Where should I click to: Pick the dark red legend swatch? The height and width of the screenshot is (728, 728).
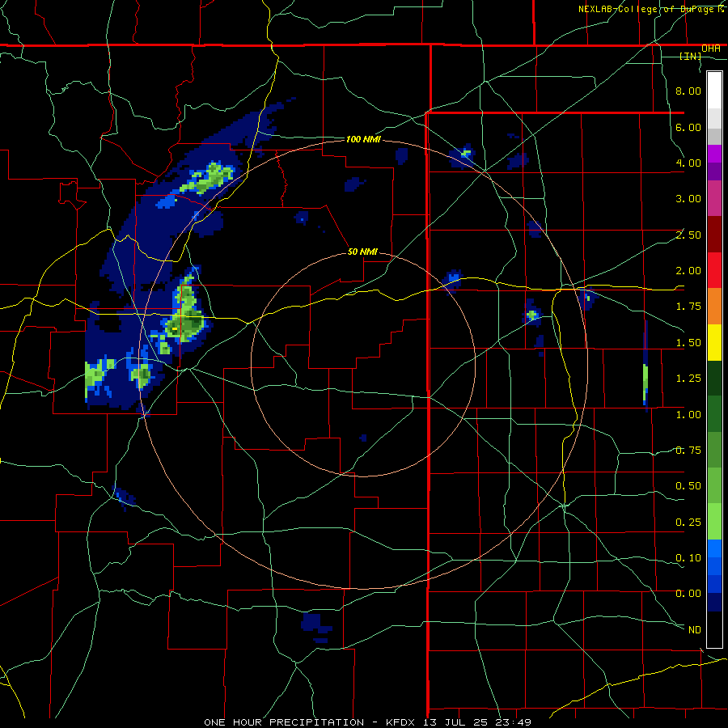tap(714, 235)
